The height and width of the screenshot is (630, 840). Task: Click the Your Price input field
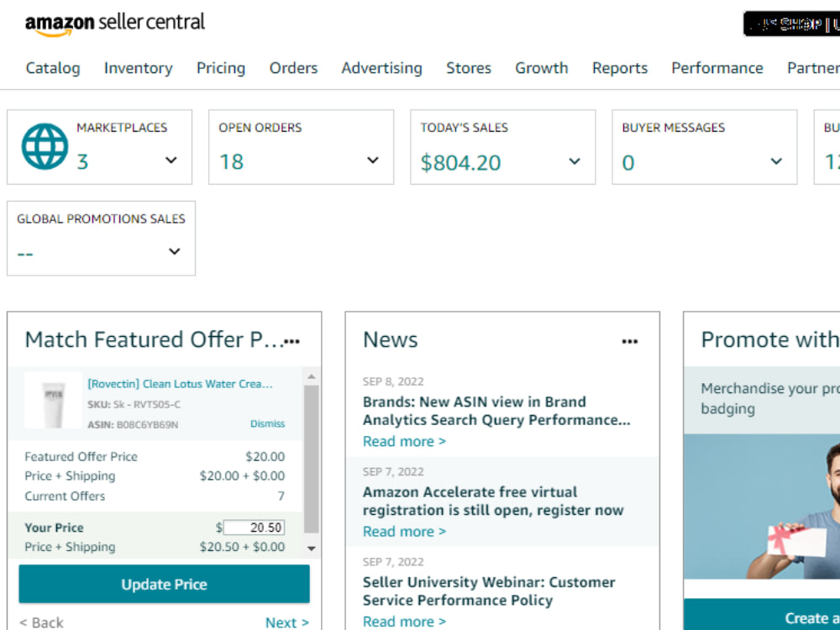click(254, 528)
